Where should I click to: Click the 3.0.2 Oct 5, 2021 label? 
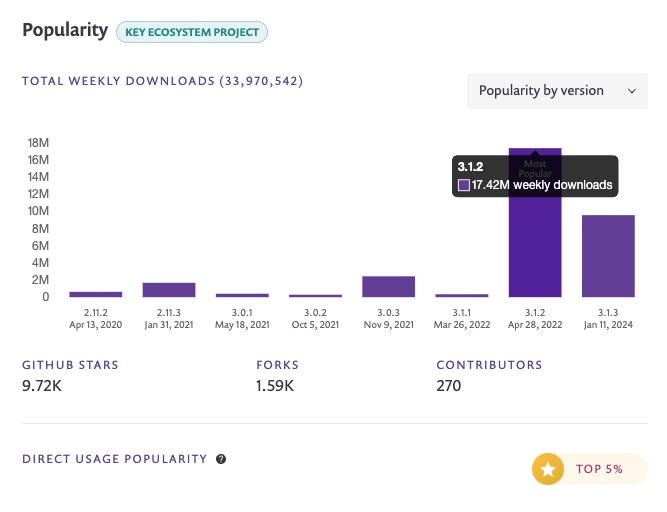315,319
